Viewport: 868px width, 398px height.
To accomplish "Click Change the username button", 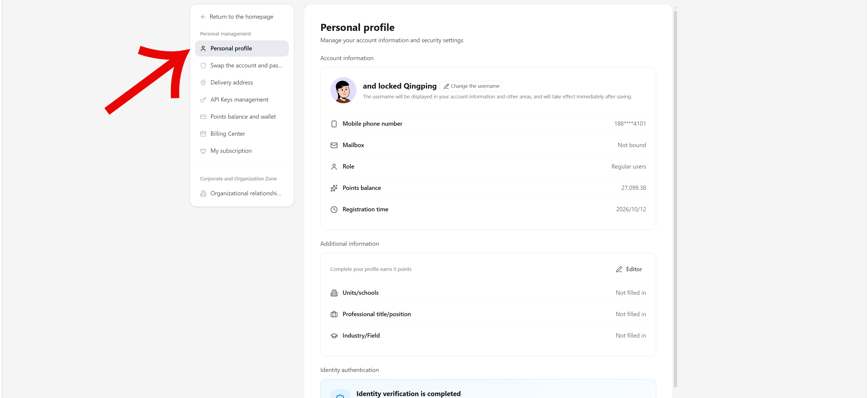I will coord(471,86).
